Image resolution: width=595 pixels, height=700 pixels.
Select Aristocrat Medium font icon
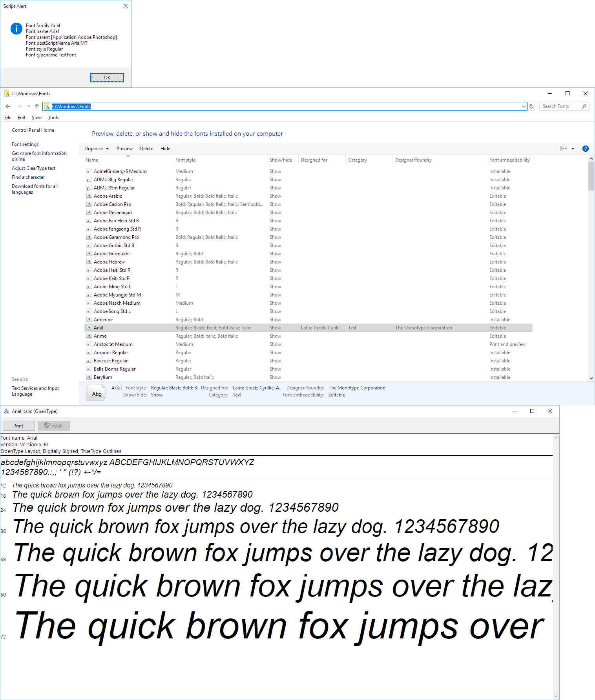tap(89, 344)
